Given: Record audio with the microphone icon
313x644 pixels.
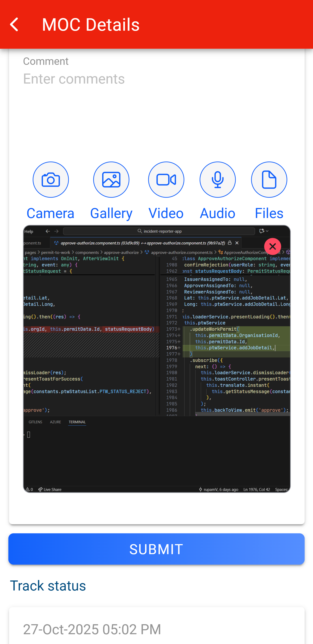Looking at the screenshot, I should (x=217, y=179).
